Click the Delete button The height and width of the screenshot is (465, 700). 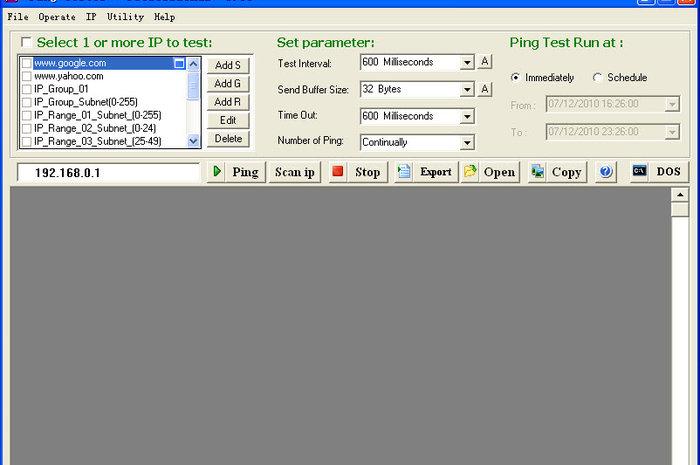click(x=228, y=138)
